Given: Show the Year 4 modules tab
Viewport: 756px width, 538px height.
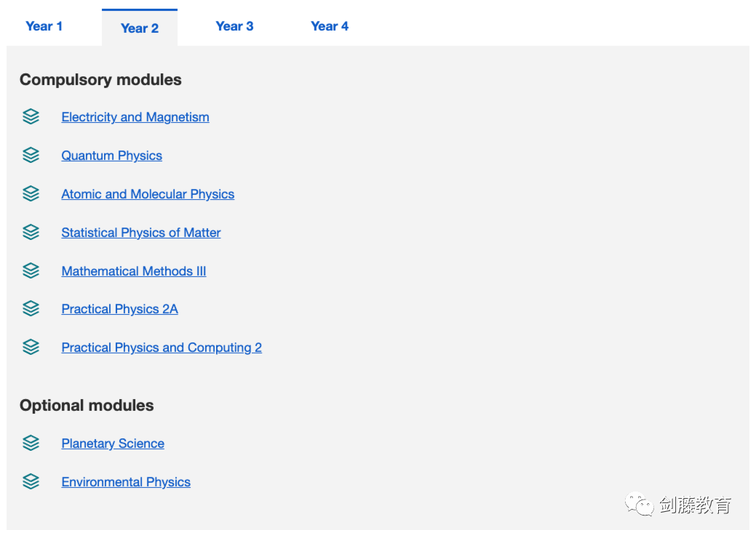Looking at the screenshot, I should (x=330, y=26).
